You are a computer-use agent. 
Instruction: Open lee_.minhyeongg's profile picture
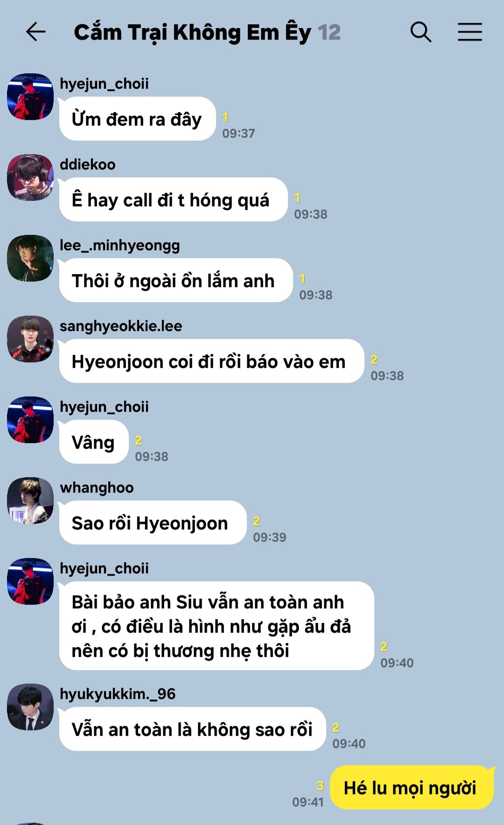pos(30,258)
